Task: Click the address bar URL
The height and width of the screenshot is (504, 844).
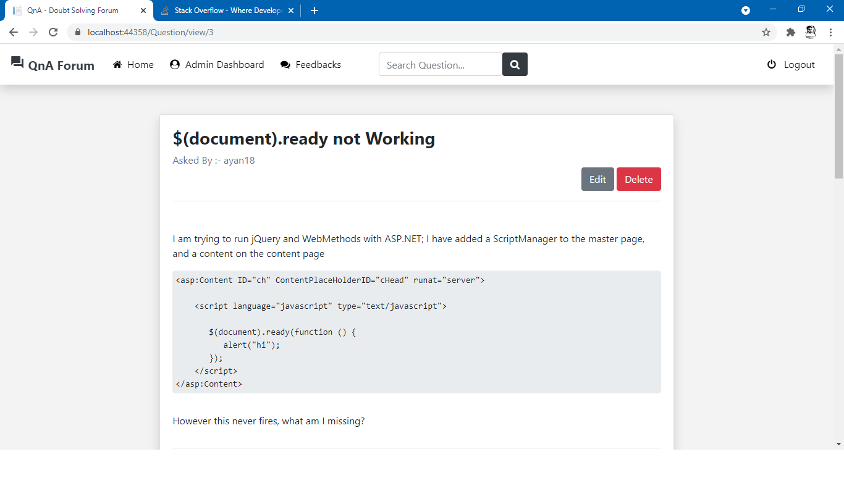Action: tap(150, 32)
